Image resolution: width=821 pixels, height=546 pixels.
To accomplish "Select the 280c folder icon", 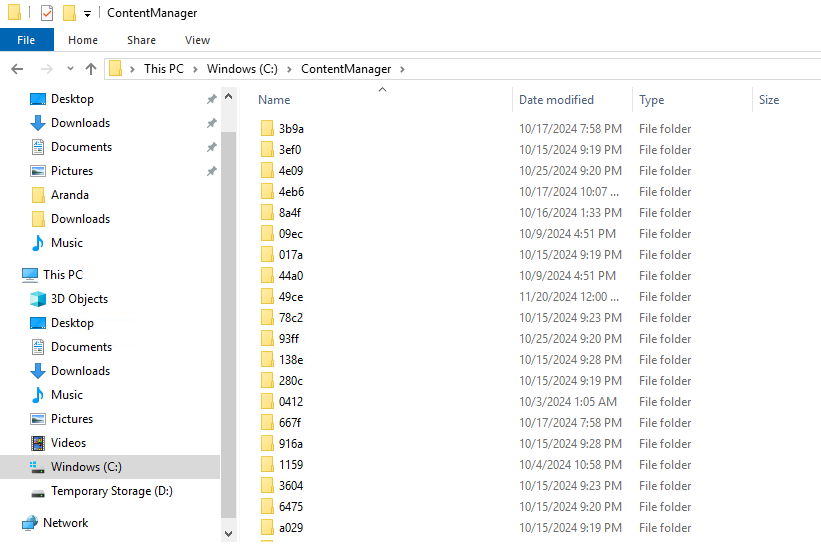I will coord(267,381).
